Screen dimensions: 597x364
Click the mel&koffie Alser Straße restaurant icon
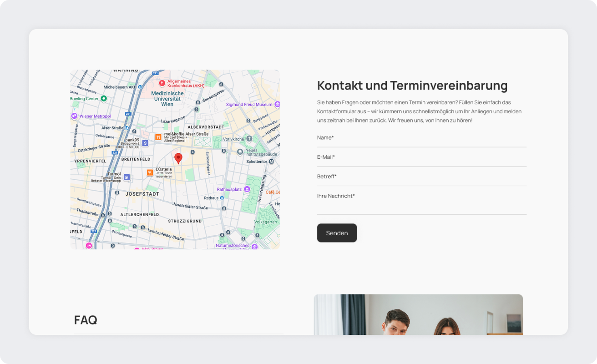158,137
